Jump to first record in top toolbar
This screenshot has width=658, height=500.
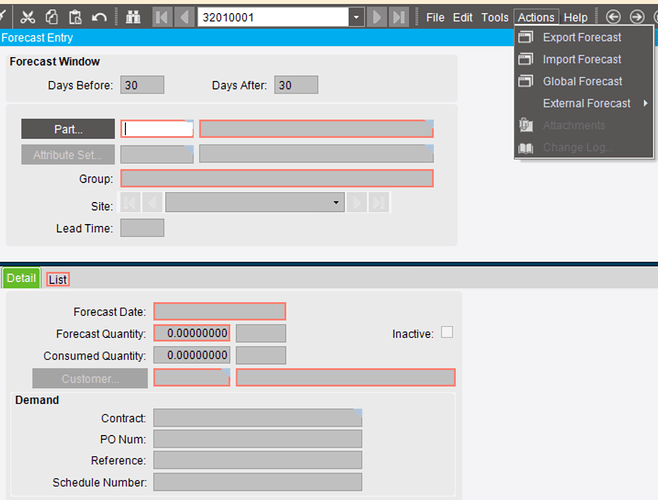coord(162,18)
